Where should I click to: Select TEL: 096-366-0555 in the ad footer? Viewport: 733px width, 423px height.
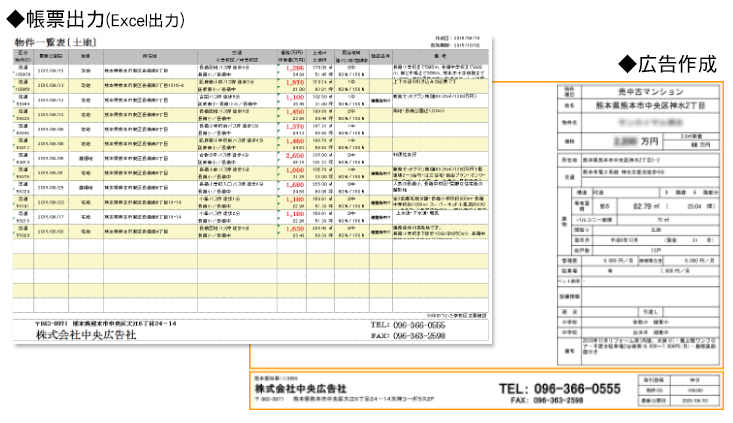(x=560, y=389)
